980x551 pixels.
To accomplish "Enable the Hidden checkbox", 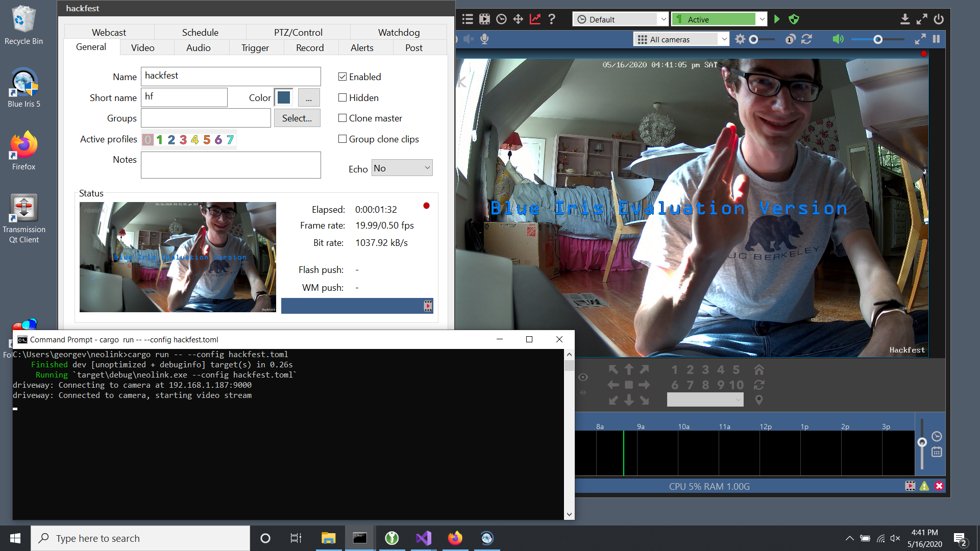I will point(341,97).
